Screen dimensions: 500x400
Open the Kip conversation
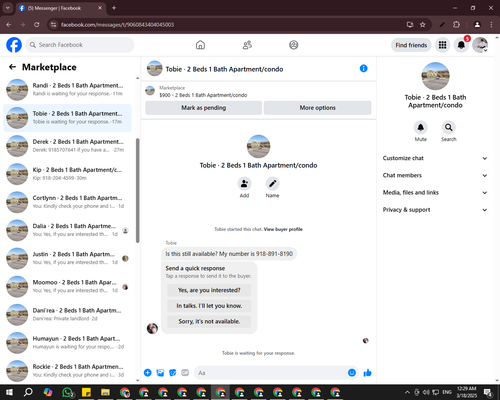(x=67, y=174)
